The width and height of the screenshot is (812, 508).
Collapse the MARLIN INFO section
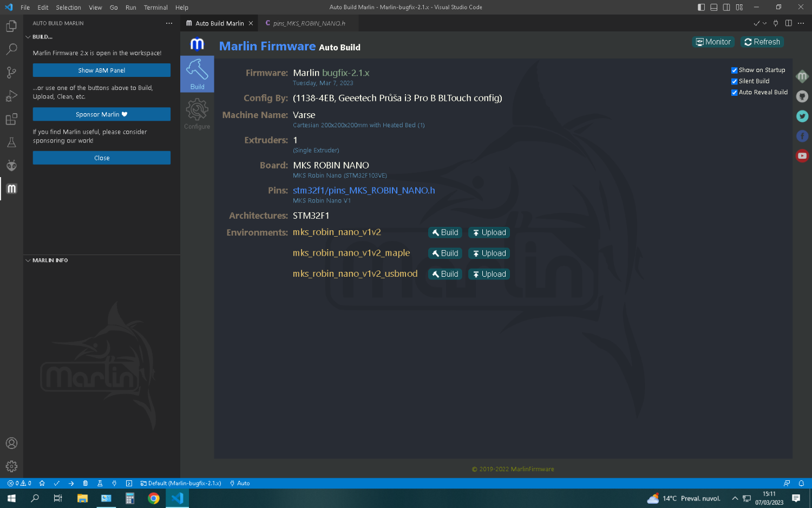click(x=102, y=260)
